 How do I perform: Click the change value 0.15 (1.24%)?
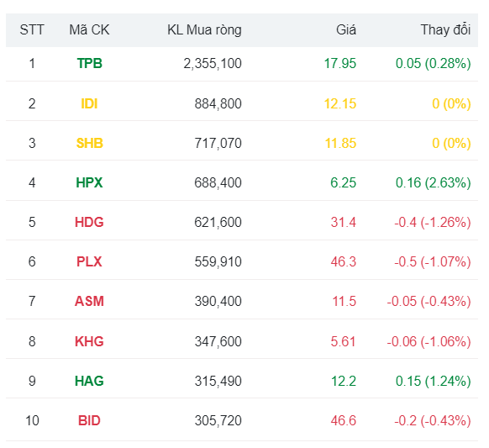(x=434, y=382)
